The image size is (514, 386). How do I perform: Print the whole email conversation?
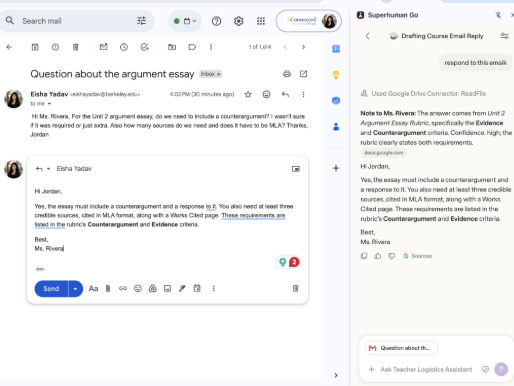coord(287,74)
